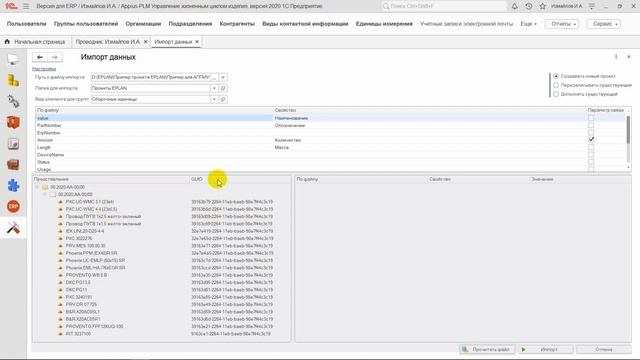This screenshot has width=640, height=360.
Task: Click scrollbar down arrow of mapping table
Action: 628,167
